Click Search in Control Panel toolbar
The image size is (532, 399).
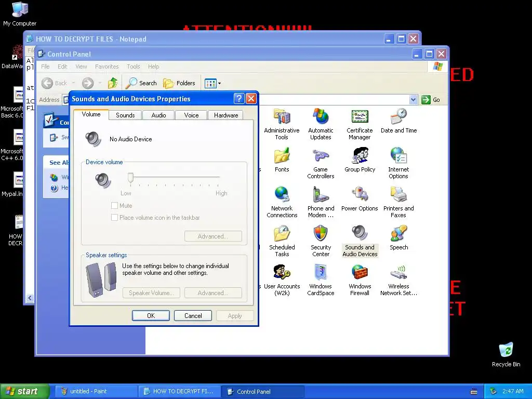[x=141, y=83]
